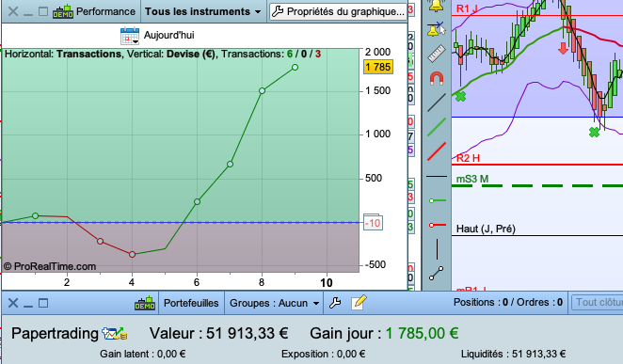Screen dimensions: 623x364
Task: Select the green horizontal ray tool
Action: click(437, 200)
